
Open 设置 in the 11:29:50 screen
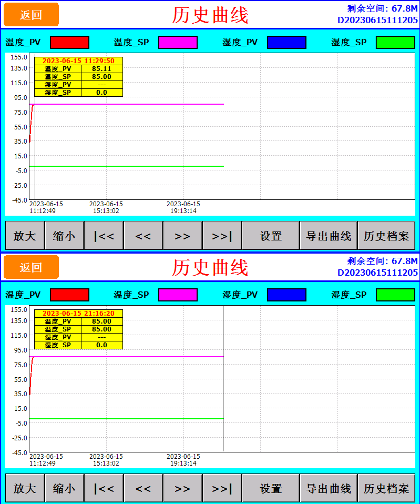271,236
